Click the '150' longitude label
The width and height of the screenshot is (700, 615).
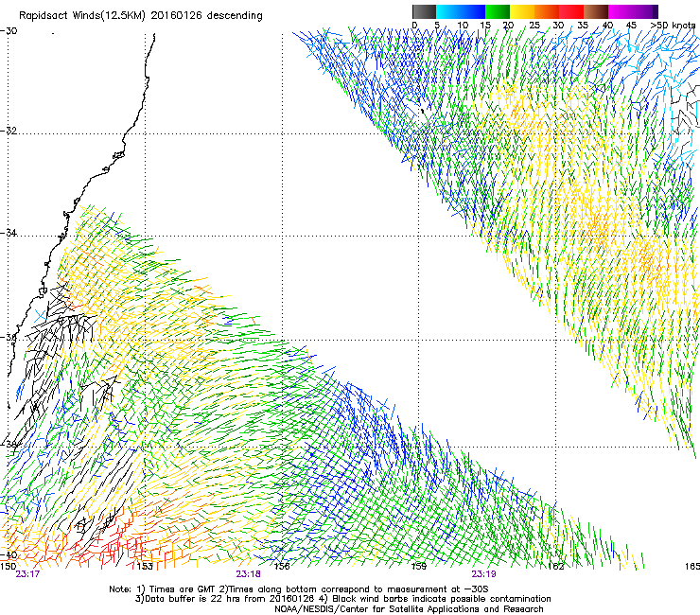click(8, 566)
